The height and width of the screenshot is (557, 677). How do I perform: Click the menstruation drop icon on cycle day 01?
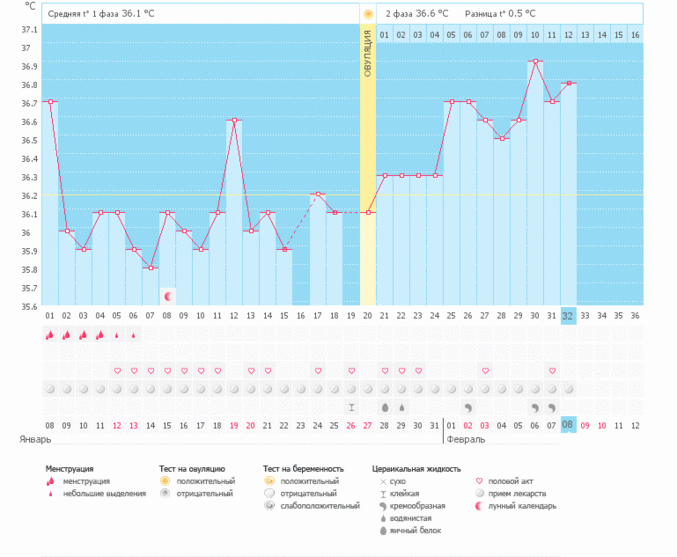(50, 336)
